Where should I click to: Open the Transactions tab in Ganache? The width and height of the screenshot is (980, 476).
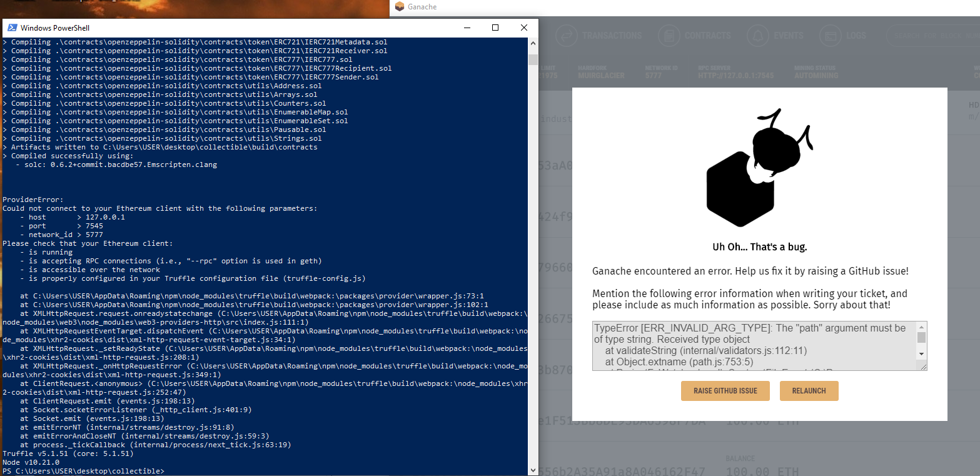[x=599, y=36]
